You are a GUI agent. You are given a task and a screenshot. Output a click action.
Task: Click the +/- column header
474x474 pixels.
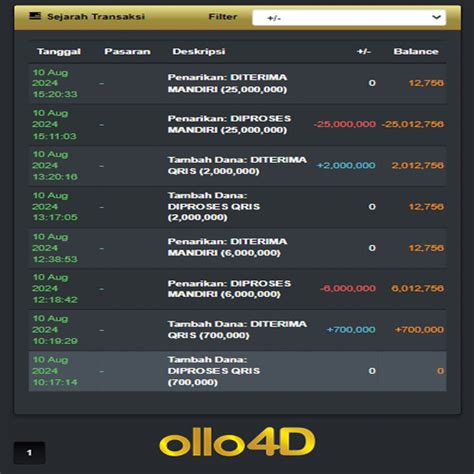click(364, 52)
